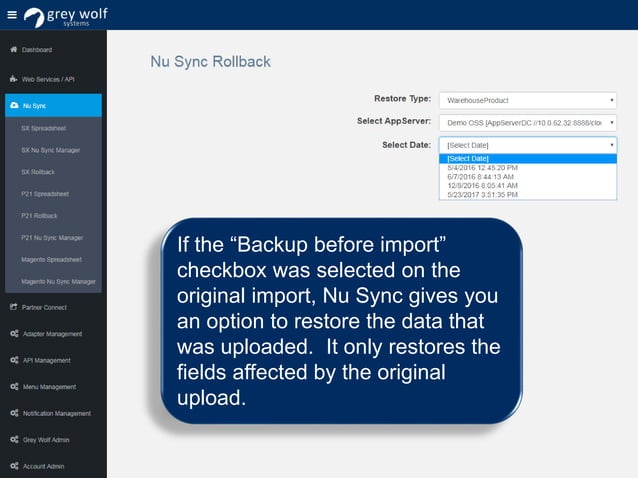Click the Notification Management gears icon
638x478 pixels.
coord(14,413)
